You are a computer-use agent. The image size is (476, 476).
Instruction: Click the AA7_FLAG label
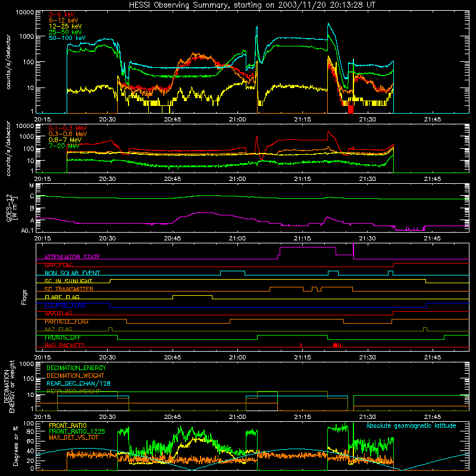coord(58,330)
